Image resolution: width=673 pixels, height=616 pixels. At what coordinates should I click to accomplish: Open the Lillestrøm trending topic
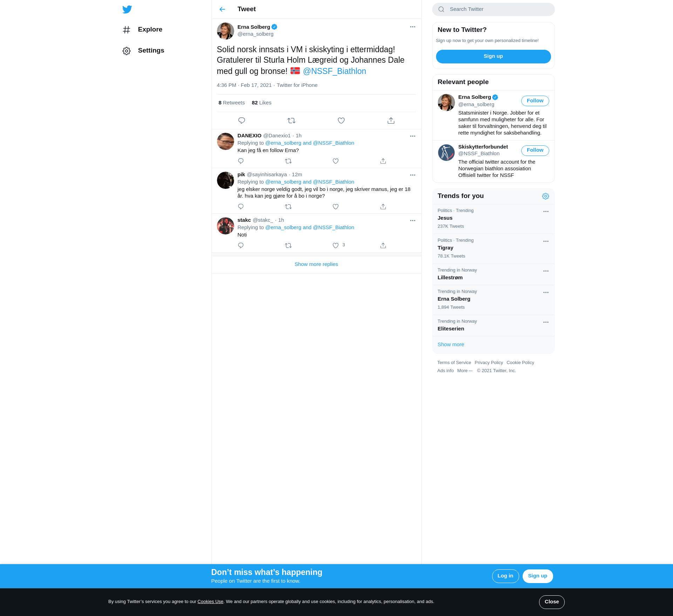tap(493, 274)
